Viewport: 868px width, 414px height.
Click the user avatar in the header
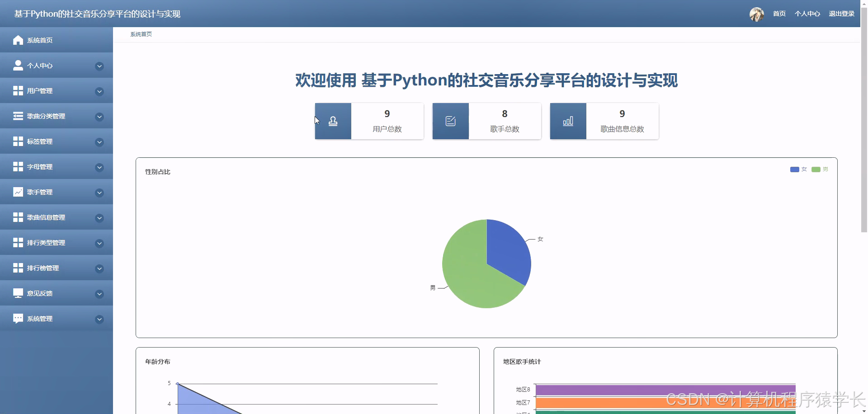pos(757,14)
